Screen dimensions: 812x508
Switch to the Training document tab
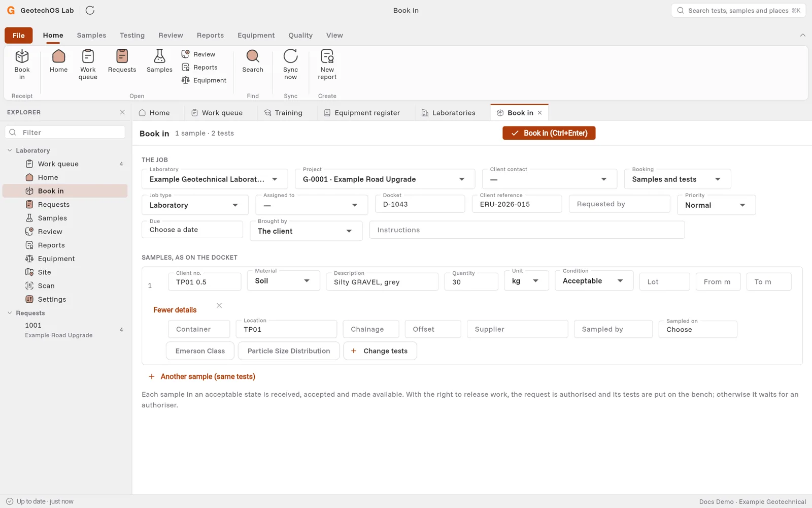click(283, 113)
